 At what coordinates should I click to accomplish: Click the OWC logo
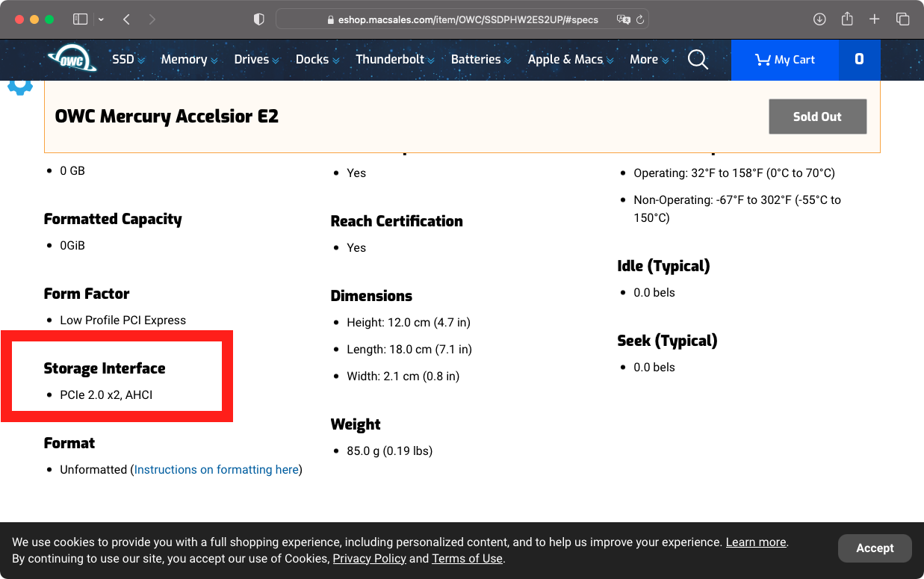pyautogui.click(x=72, y=59)
